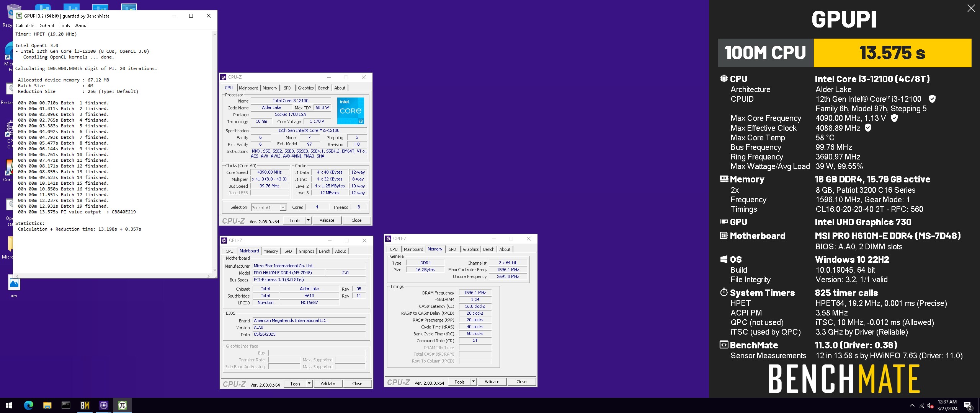This screenshot has height=413, width=980.
Task: Click the verified shield next to CPUID
Action: click(932, 99)
